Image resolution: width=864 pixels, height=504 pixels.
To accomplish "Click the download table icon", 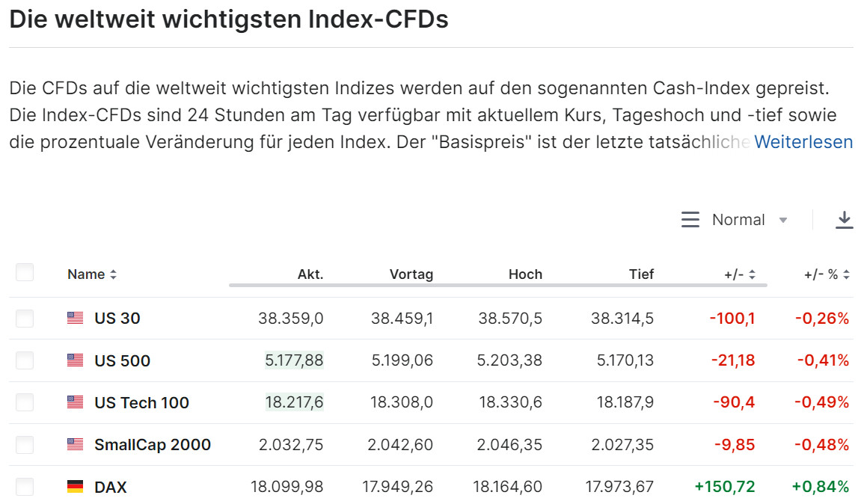I will coord(844,219).
